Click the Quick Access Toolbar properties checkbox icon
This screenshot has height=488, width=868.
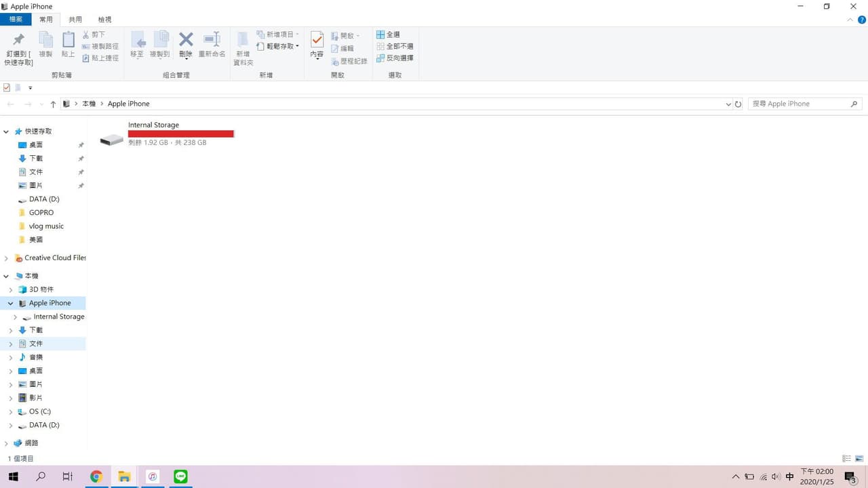pyautogui.click(x=7, y=87)
